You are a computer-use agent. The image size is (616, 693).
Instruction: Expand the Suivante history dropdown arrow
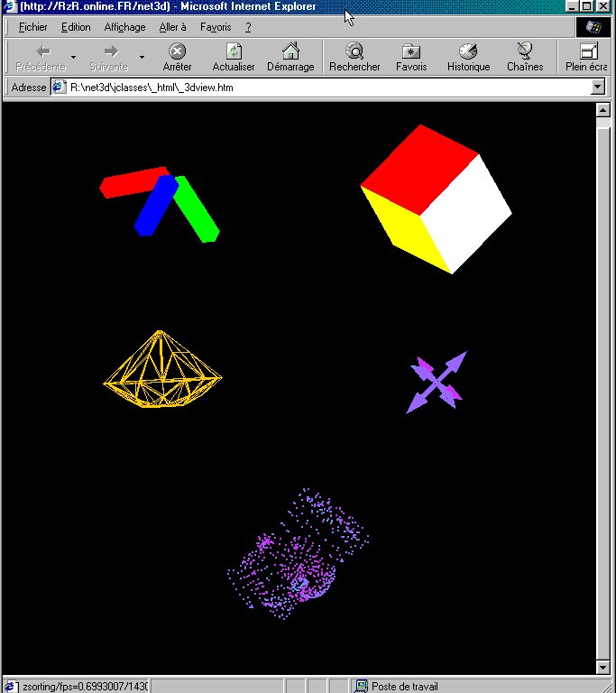[x=142, y=57]
